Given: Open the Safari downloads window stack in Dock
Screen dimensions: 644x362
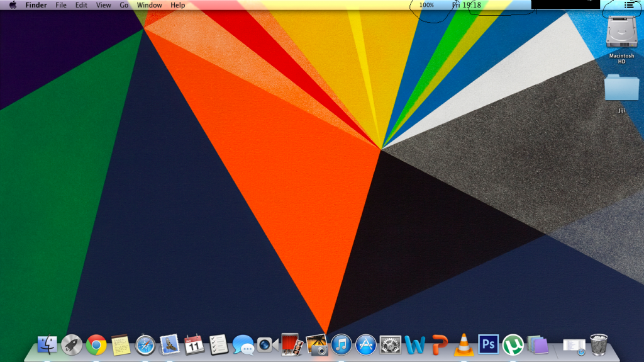Looking at the screenshot, I should 574,346.
